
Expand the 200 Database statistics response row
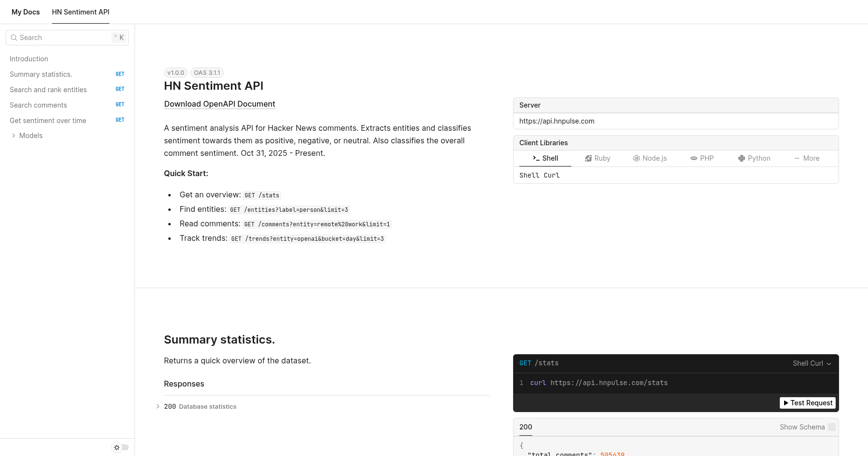coord(201,406)
